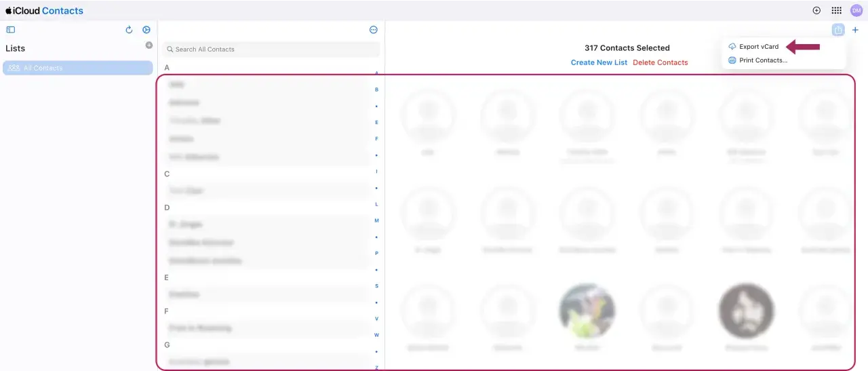Viewport: 868px width, 371px height.
Task: Click the circled plus icon in the top bar
Action: tap(816, 10)
